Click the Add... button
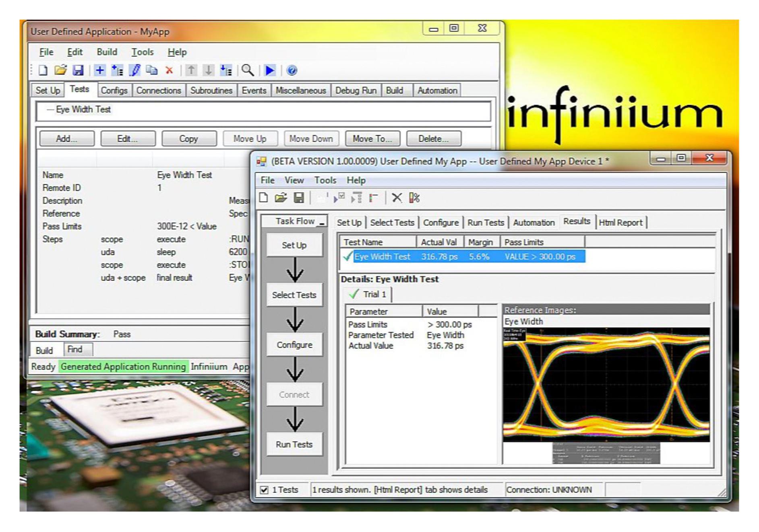This screenshot has width=759, height=532. [x=67, y=138]
